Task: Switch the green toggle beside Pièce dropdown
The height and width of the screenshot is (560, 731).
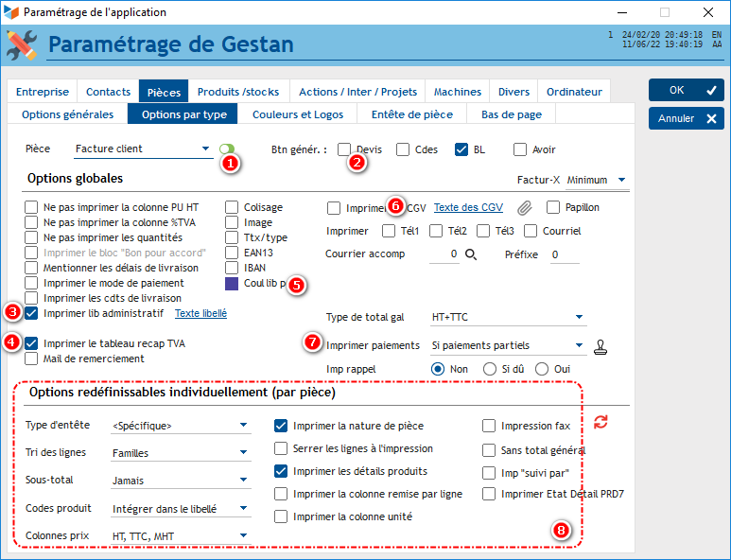Action: [x=227, y=149]
